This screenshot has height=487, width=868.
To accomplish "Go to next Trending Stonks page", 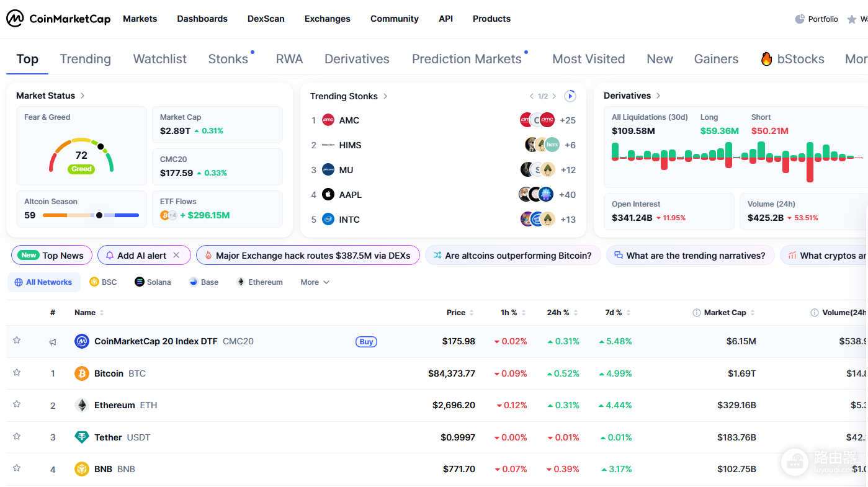I will click(554, 96).
